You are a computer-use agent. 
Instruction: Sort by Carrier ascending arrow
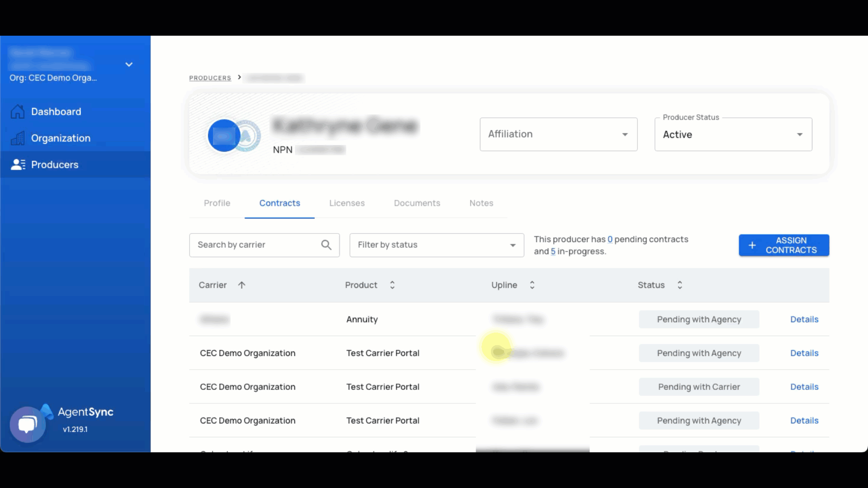pos(242,285)
